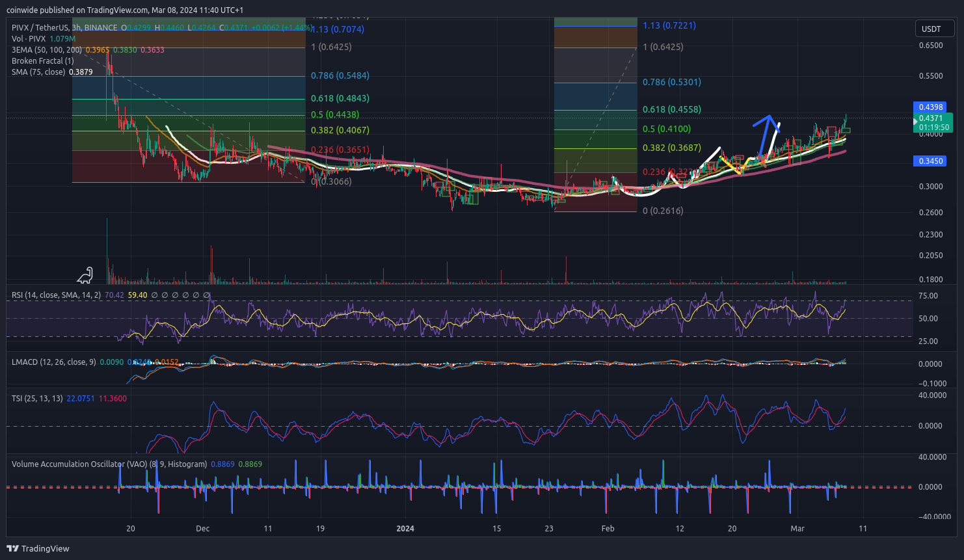Click the 2024 date on time axis
Screen dimensions: 964x560
click(x=405, y=529)
